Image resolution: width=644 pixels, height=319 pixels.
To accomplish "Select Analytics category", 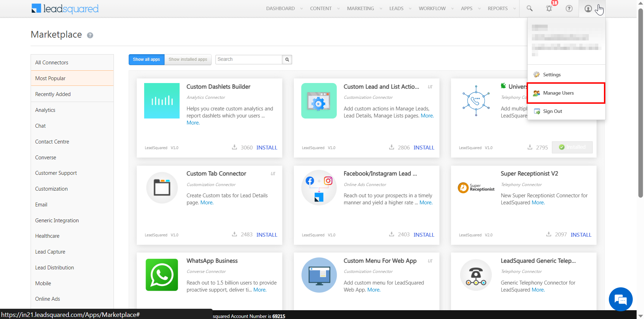I will (x=72, y=110).
